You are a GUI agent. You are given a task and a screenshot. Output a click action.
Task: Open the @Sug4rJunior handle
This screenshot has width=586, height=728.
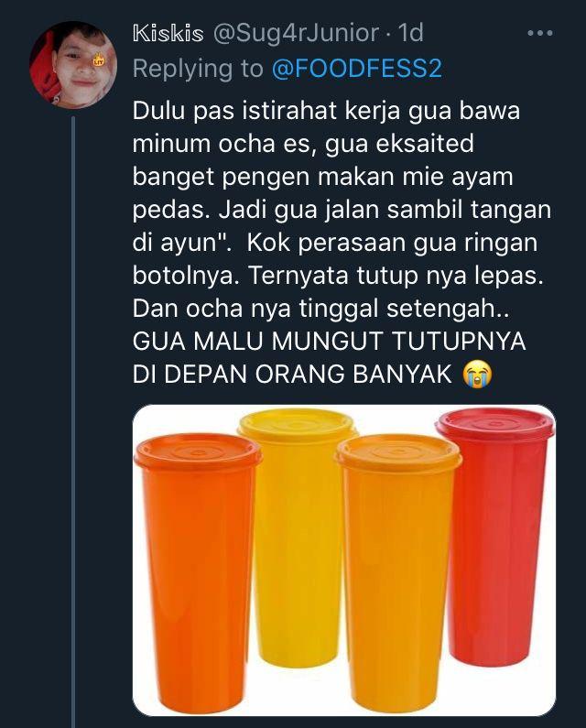[296, 34]
